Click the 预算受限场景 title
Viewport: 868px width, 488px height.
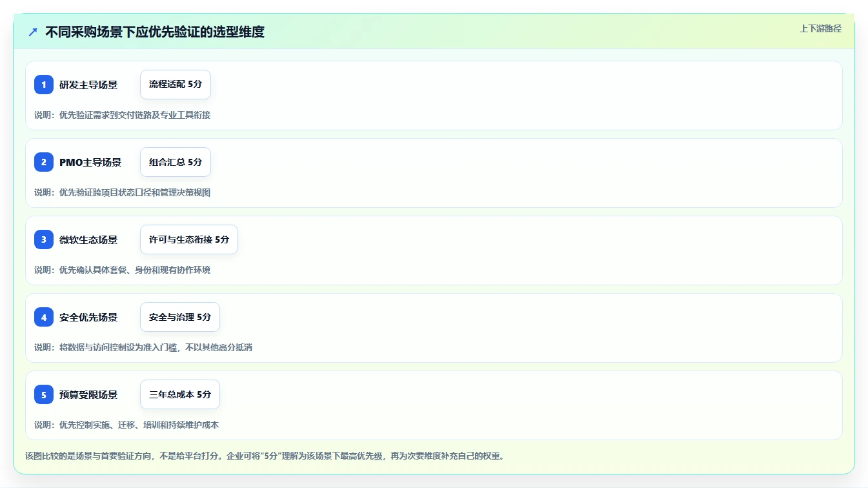tap(88, 394)
